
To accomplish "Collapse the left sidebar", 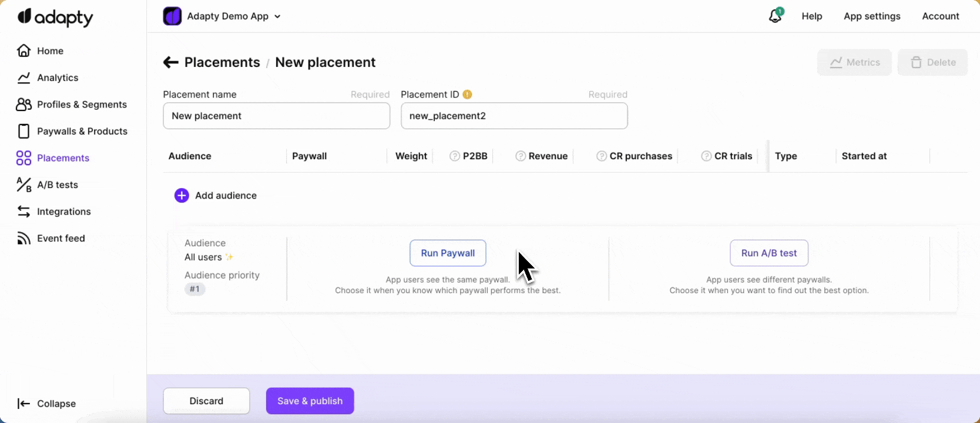I will (x=47, y=404).
